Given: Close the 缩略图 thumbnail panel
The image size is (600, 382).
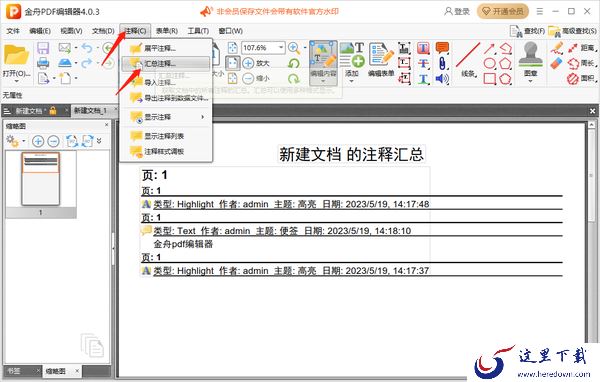Looking at the screenshot, I should (107, 125).
